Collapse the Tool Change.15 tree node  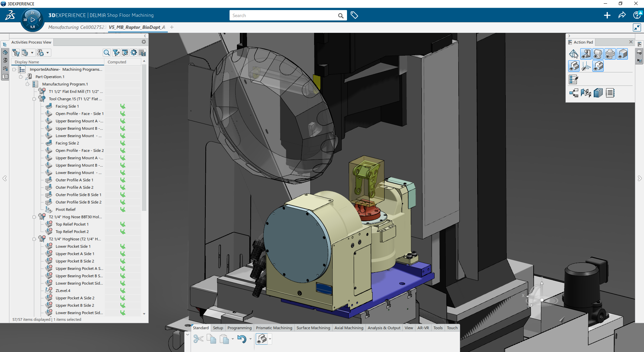[x=34, y=99]
